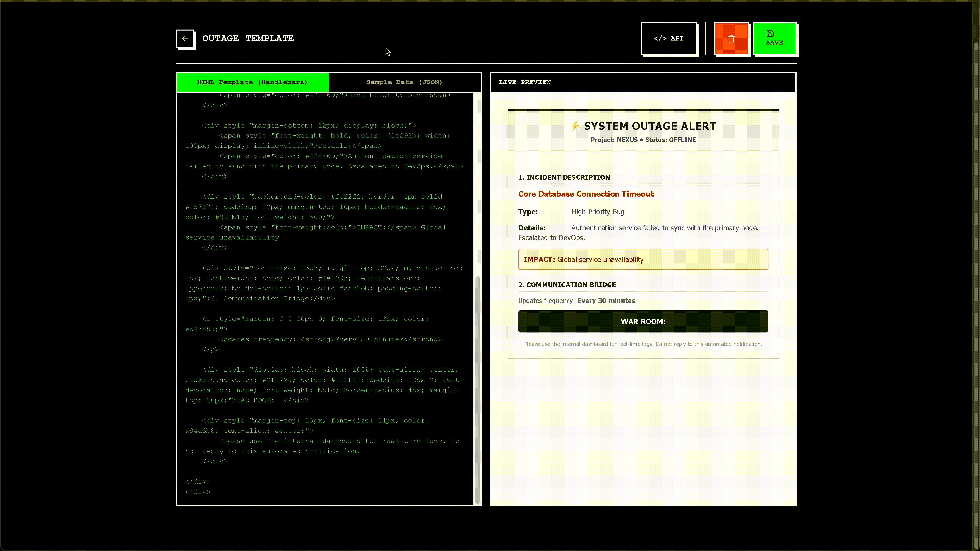Screen dimensions: 980x551
Task: Click the </> code icon on the API button
Action: point(660,39)
